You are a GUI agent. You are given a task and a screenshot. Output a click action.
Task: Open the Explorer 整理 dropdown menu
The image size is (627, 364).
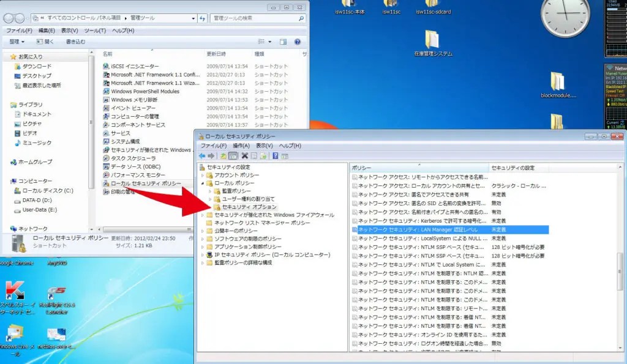coord(17,42)
